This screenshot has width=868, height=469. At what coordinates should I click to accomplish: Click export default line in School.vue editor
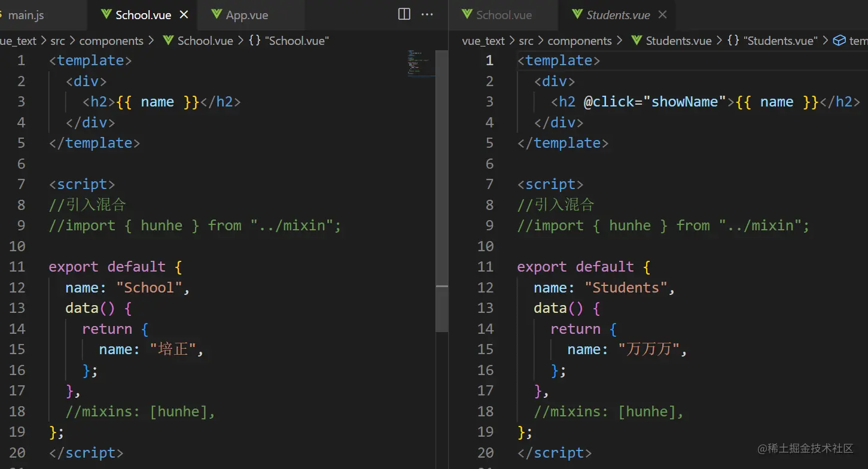click(x=115, y=267)
